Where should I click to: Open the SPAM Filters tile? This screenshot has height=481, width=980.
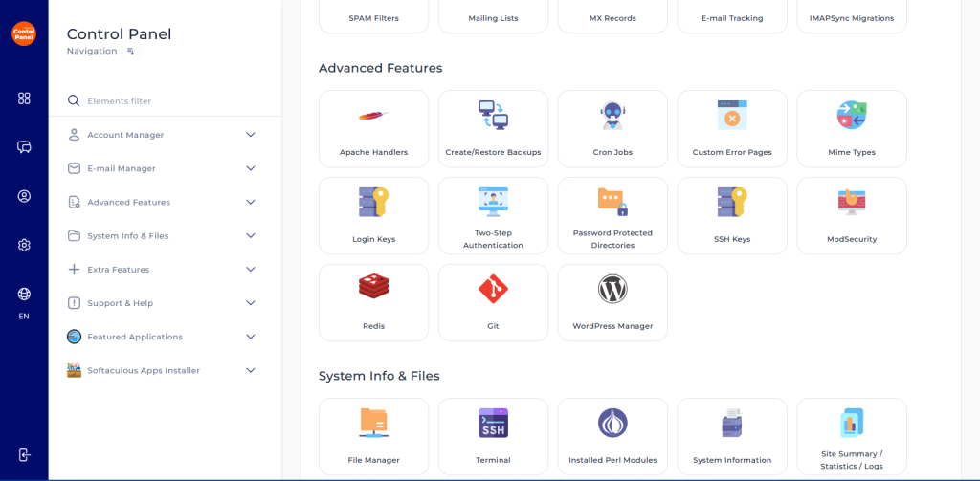(373, 17)
